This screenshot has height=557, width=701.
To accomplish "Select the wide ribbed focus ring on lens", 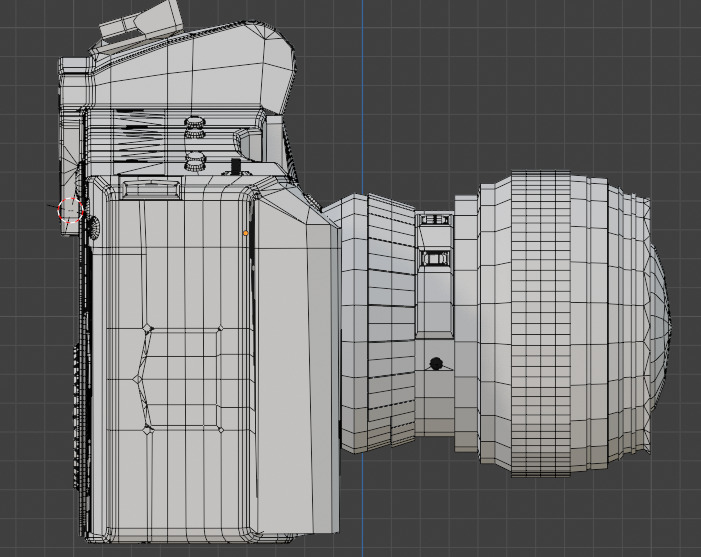I will (x=541, y=323).
